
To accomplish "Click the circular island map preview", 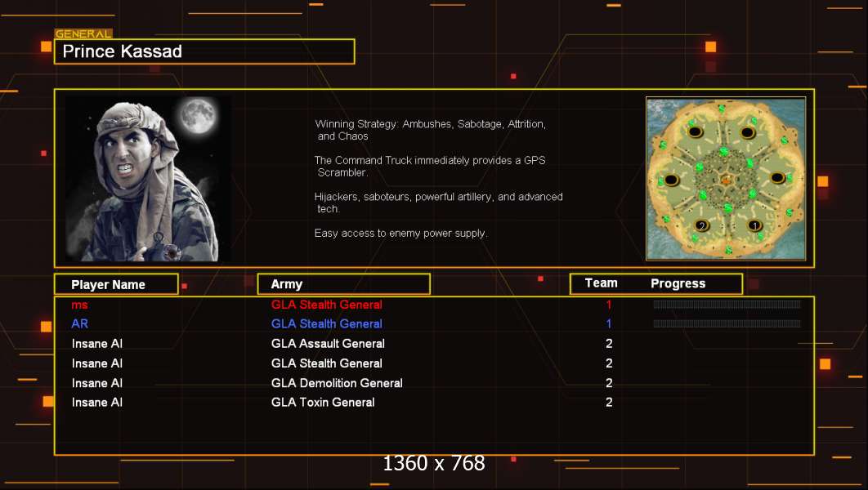I will (x=726, y=179).
